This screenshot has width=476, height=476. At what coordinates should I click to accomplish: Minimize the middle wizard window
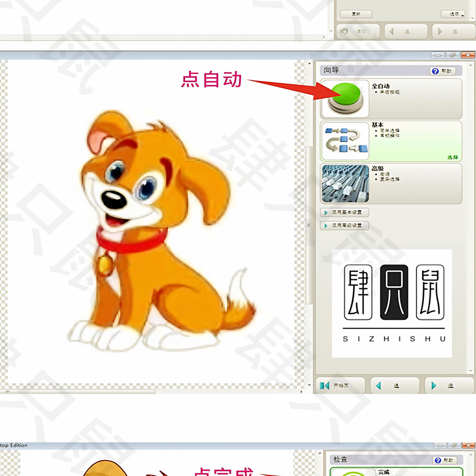(x=438, y=55)
